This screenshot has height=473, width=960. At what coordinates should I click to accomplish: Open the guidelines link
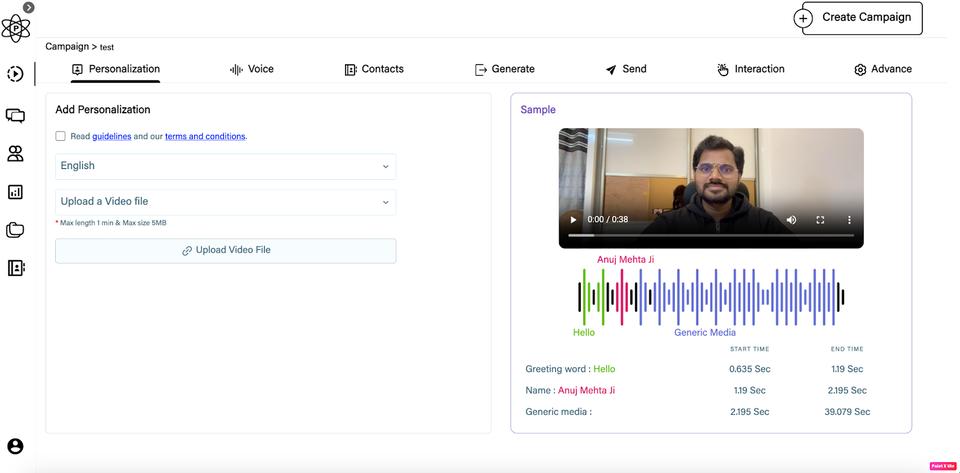click(111, 136)
